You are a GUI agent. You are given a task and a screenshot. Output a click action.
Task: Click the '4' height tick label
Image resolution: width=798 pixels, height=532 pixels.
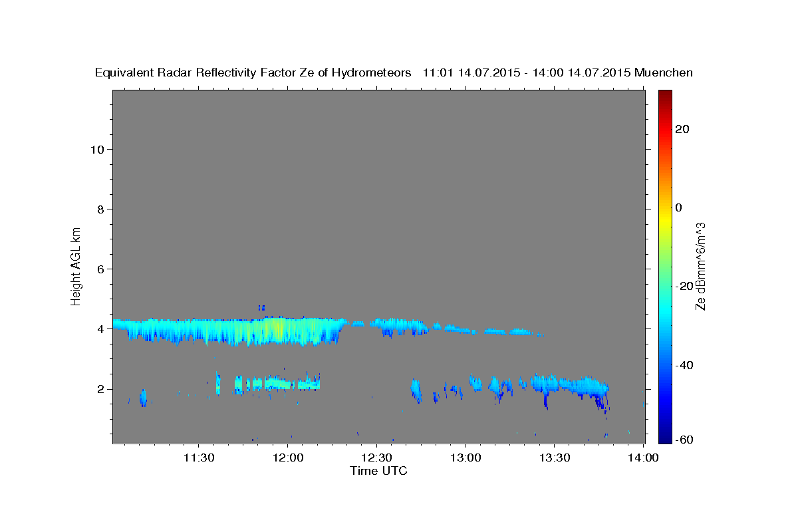[101, 329]
